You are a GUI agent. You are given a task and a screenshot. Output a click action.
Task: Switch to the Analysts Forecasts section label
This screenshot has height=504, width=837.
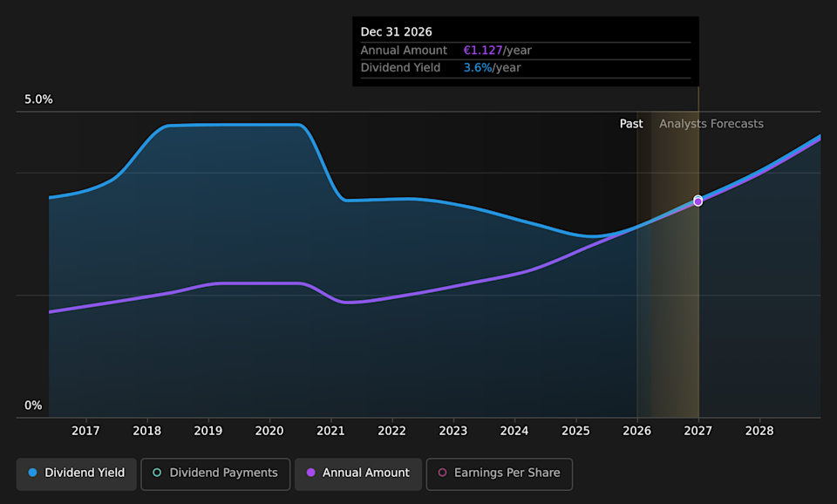[x=711, y=124]
